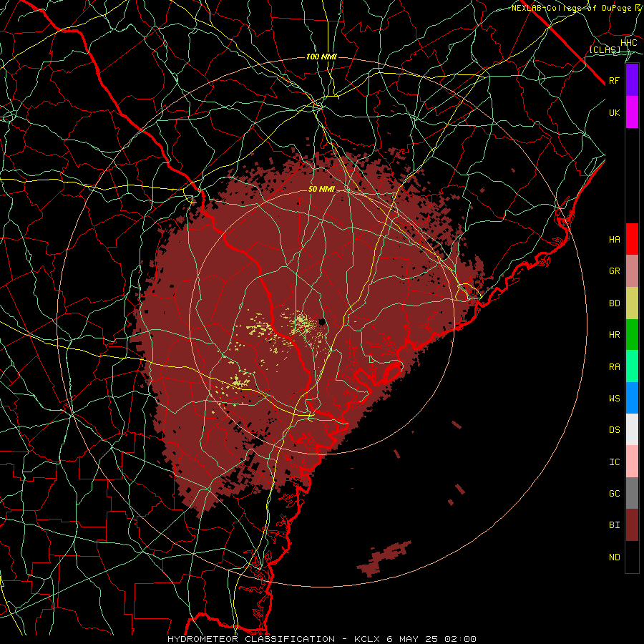Screen dimensions: 644x644
Task: Click the UK magenta legend swatch
Action: 632,112
